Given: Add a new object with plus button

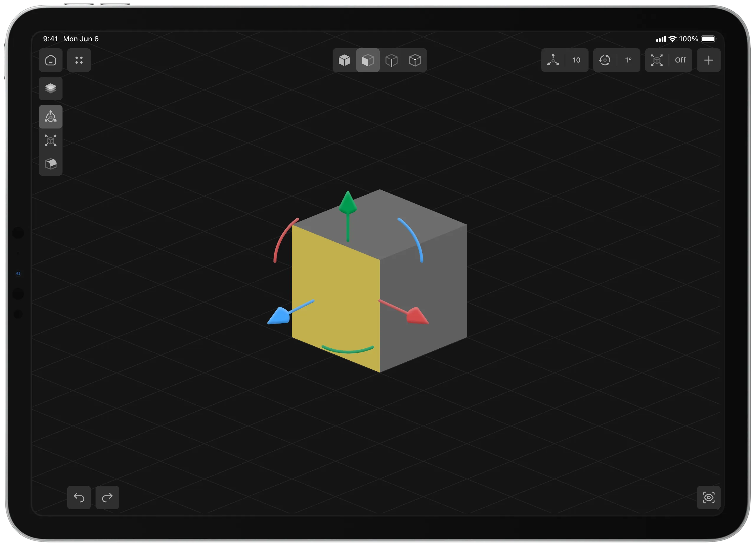Looking at the screenshot, I should (x=709, y=60).
